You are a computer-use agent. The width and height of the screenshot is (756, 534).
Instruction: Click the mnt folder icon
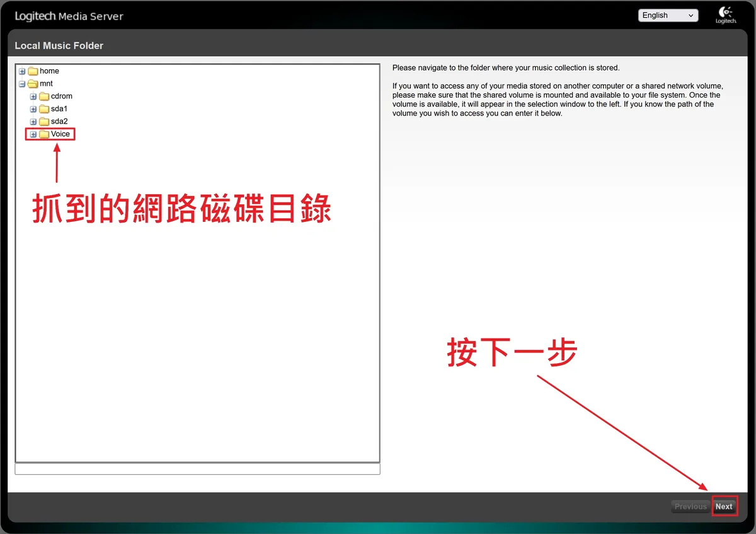pyautogui.click(x=33, y=84)
